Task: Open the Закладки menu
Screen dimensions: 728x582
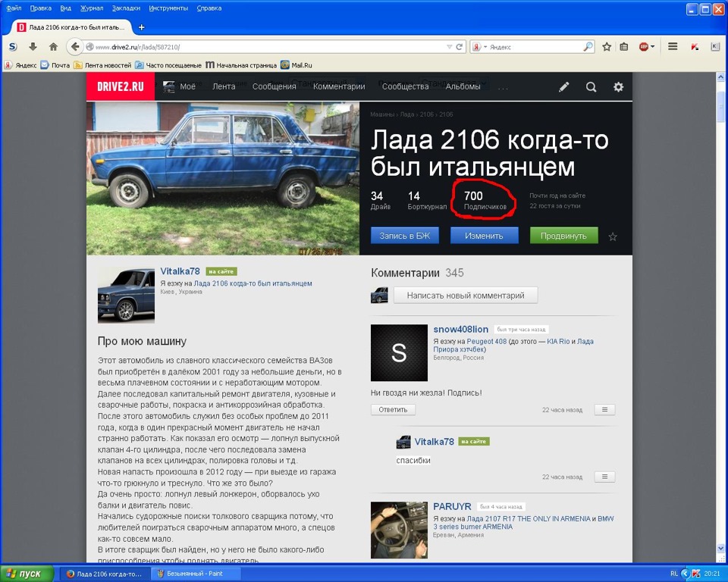Action: click(126, 8)
